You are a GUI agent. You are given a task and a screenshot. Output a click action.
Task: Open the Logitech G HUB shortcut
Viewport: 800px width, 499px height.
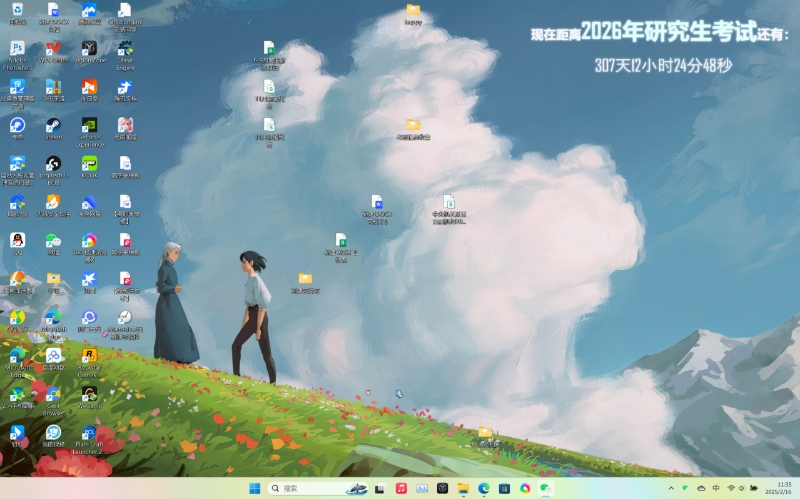coord(53,164)
